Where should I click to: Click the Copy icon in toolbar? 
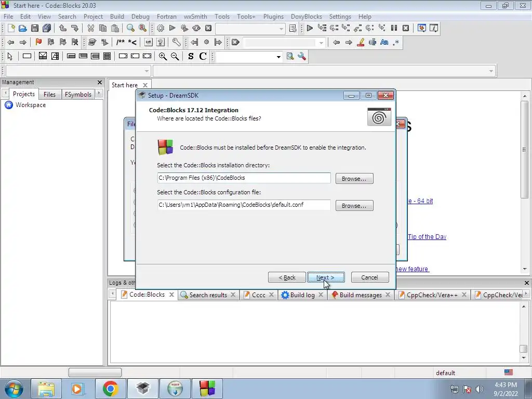pyautogui.click(x=103, y=28)
